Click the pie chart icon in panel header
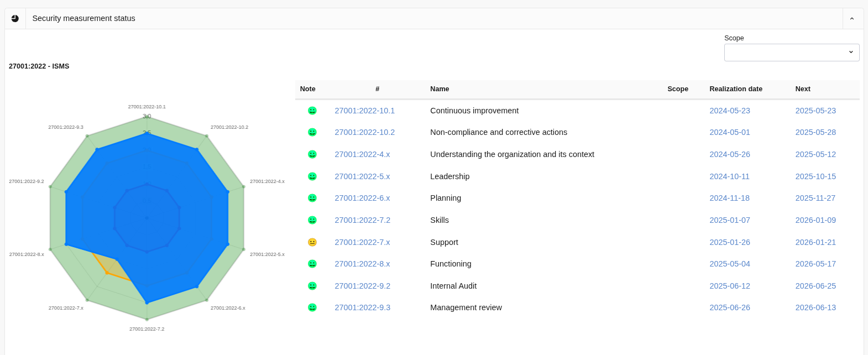The height and width of the screenshot is (355, 868). tap(15, 18)
